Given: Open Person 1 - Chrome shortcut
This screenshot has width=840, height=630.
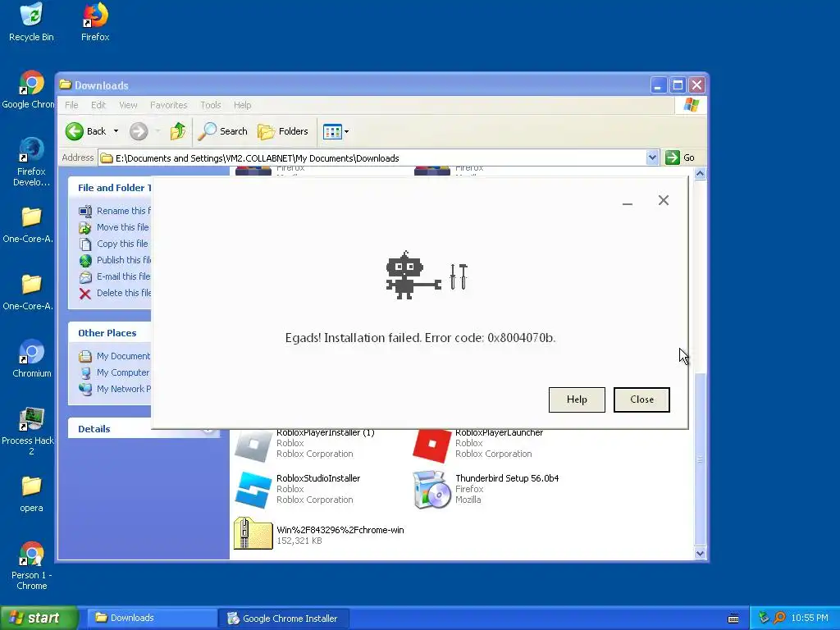Looking at the screenshot, I should [x=31, y=566].
